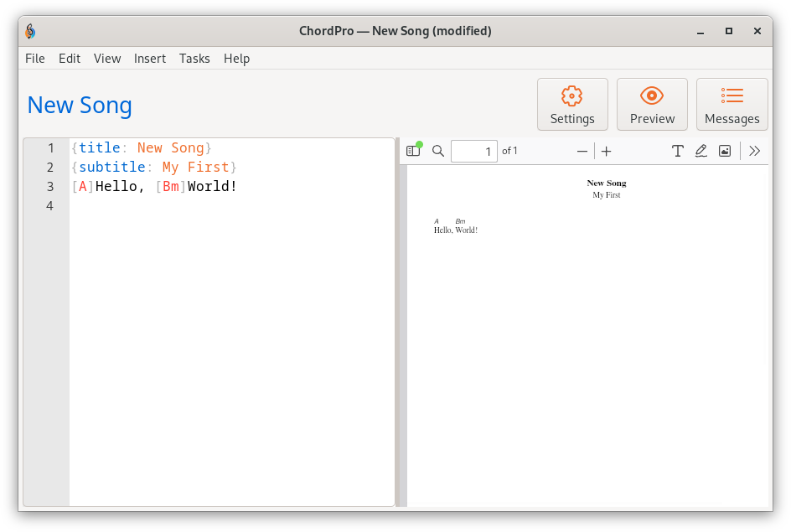791x532 pixels.
Task: Open the Settings panel
Action: click(x=572, y=105)
